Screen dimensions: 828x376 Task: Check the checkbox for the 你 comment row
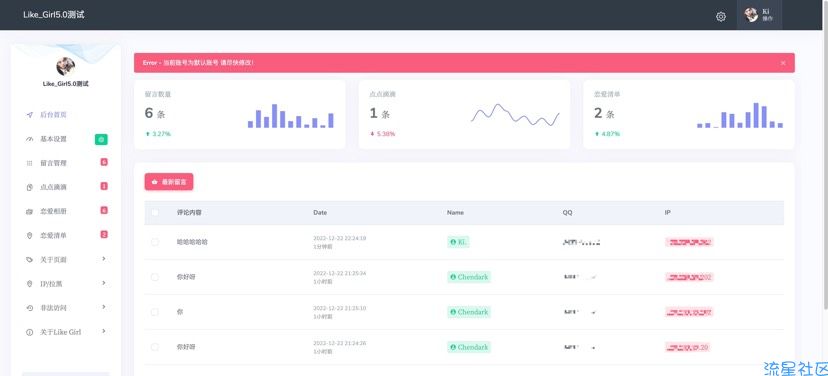155,312
